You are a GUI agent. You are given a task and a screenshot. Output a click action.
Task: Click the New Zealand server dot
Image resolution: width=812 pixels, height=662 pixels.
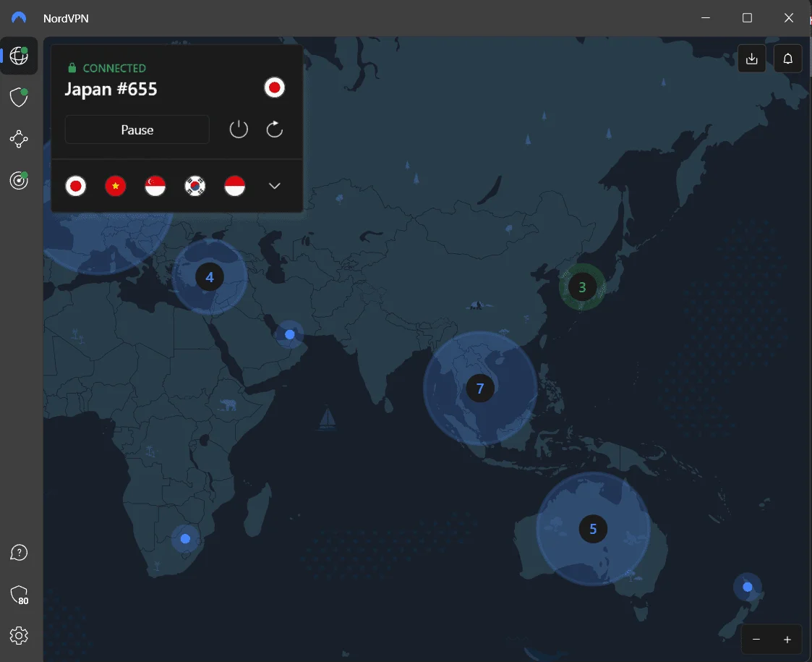(x=747, y=587)
